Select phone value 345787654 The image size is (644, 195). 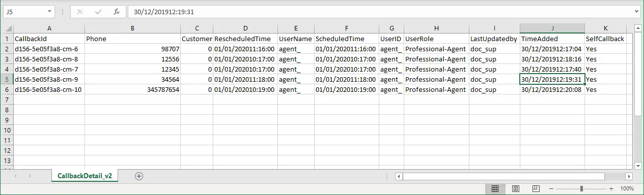point(132,89)
